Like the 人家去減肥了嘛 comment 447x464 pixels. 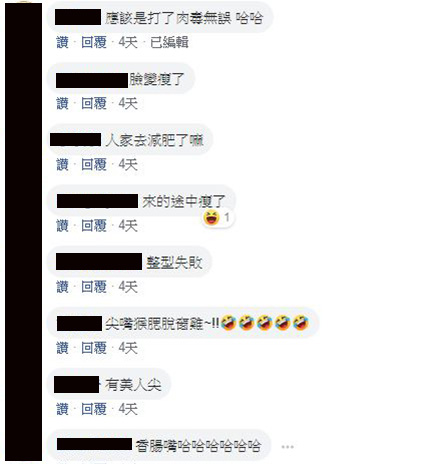point(62,165)
